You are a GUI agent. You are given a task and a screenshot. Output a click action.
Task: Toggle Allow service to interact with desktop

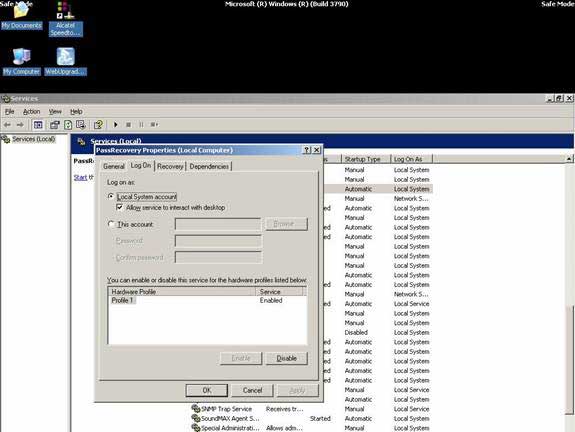click(120, 208)
